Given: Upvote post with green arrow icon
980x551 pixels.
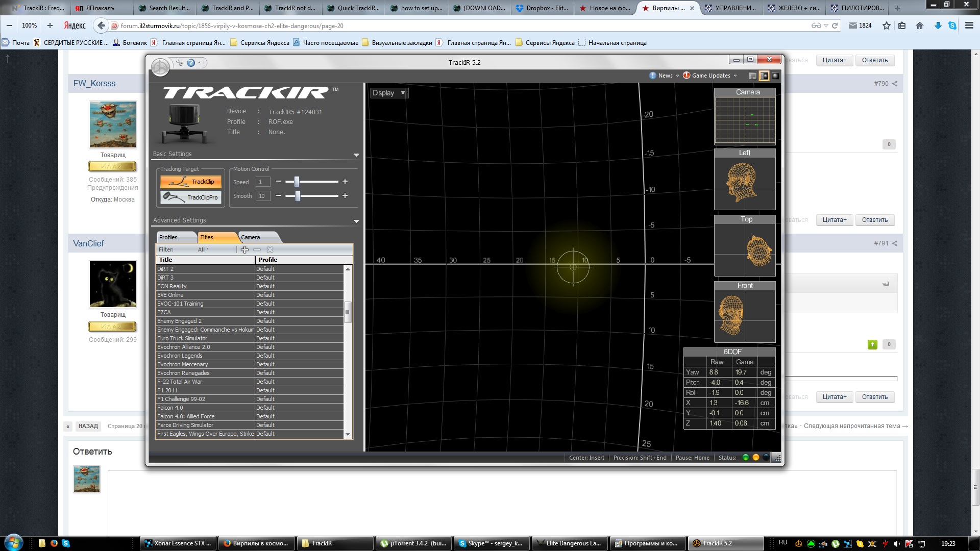Looking at the screenshot, I should pos(872,344).
